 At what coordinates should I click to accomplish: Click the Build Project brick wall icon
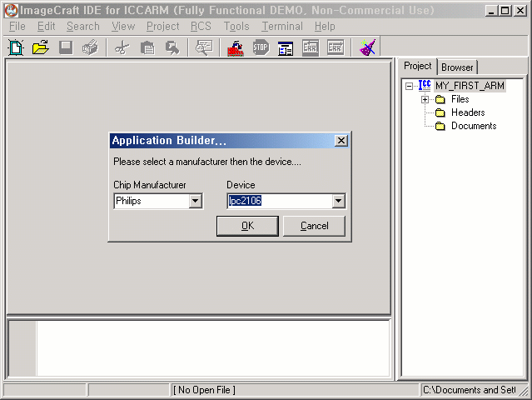[x=236, y=47]
